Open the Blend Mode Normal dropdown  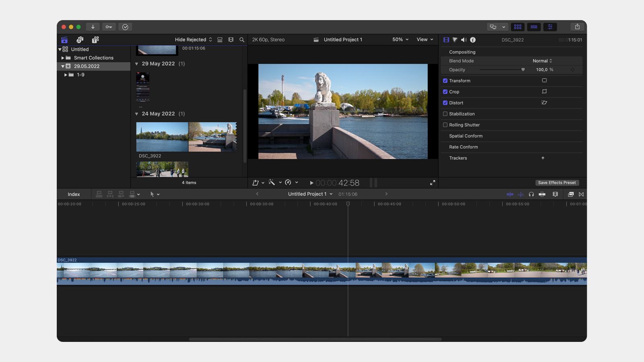(542, 61)
